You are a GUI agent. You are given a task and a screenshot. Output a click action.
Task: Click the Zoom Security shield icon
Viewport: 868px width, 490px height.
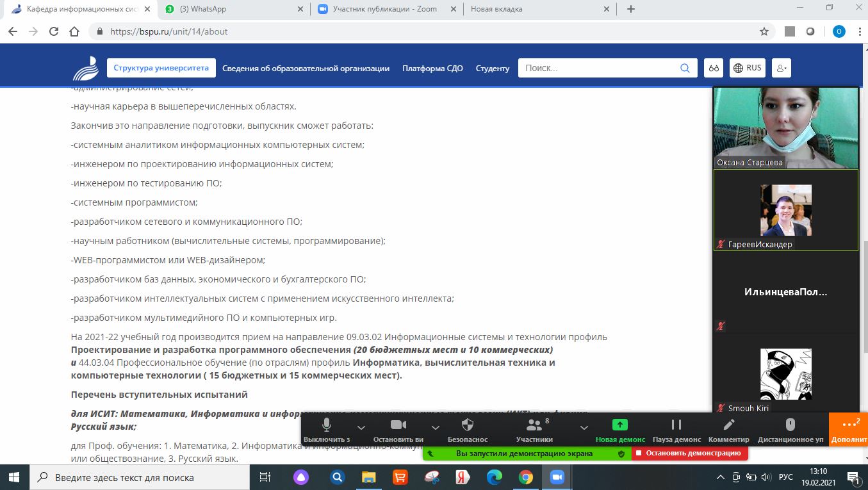point(468,425)
